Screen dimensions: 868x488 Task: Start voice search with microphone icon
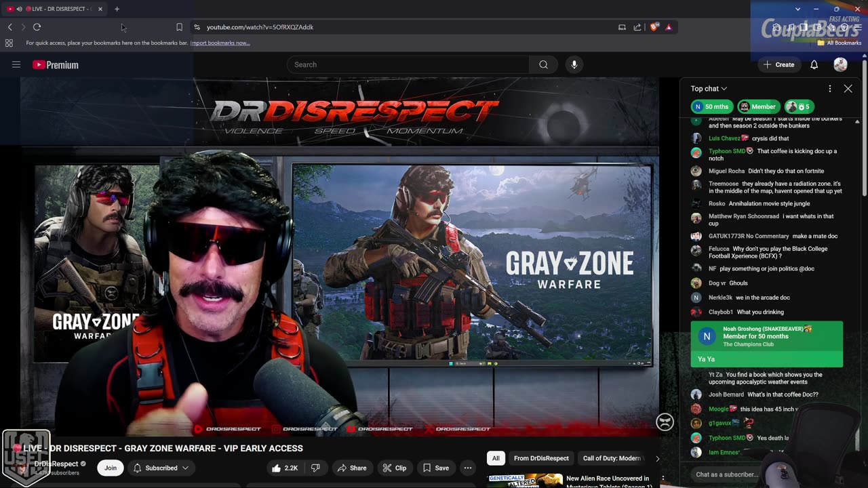coord(574,64)
